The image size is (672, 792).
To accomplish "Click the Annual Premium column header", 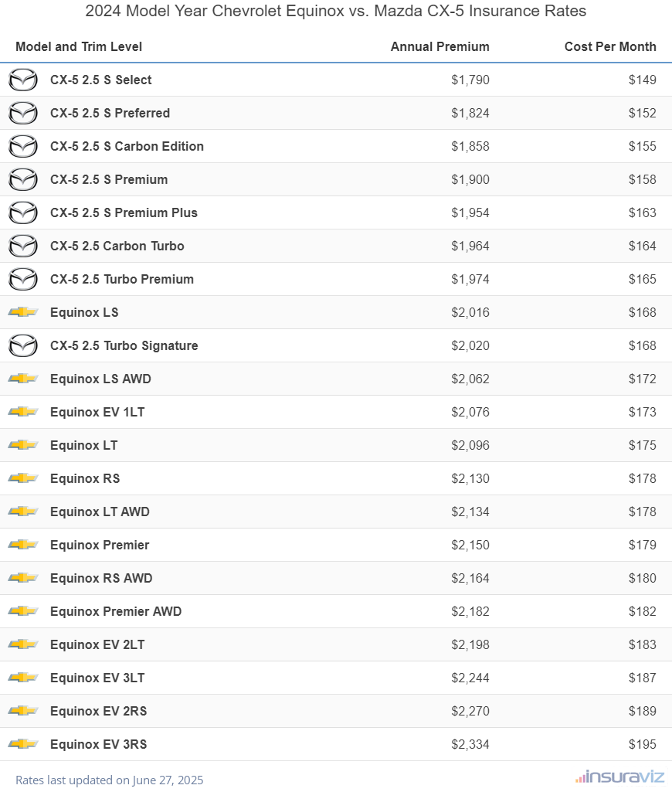I will [x=440, y=46].
